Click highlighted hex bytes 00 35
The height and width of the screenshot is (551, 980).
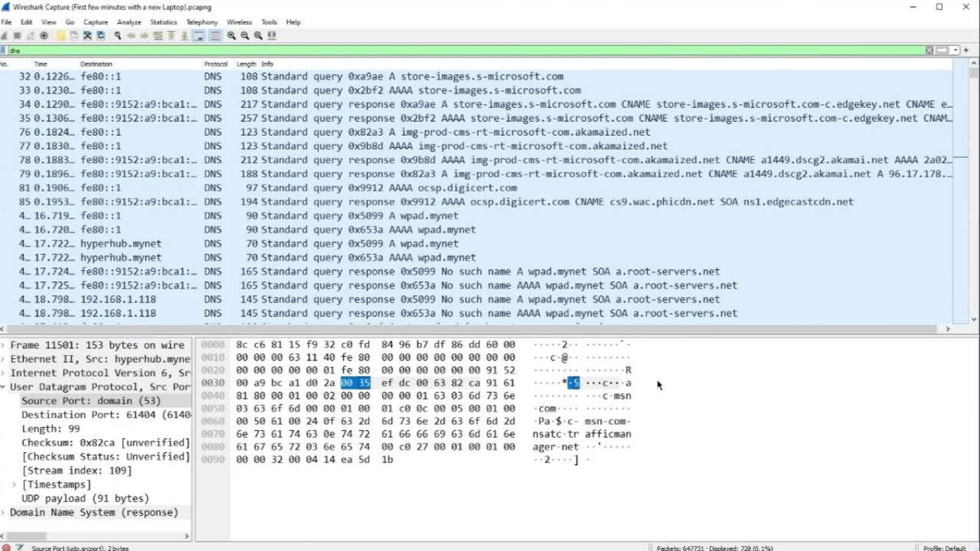[x=355, y=383]
